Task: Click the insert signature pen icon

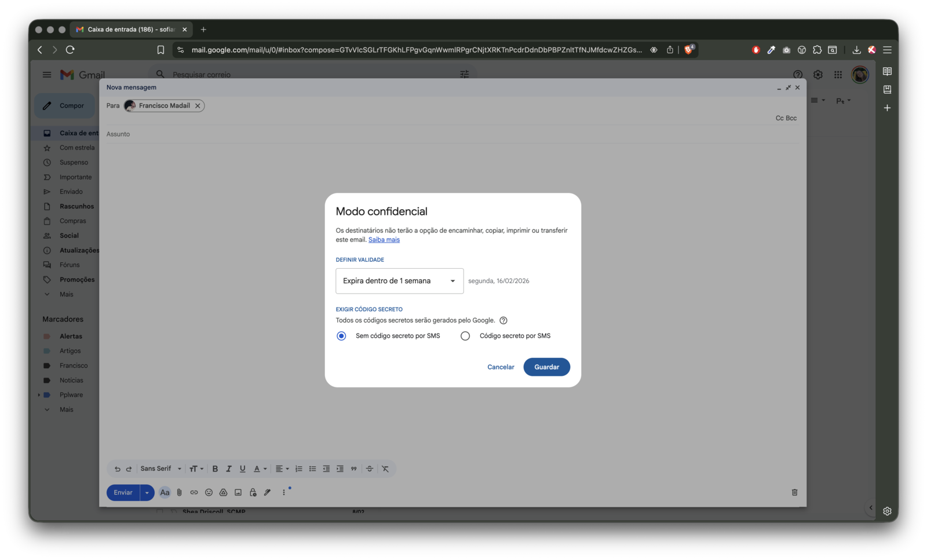Action: click(267, 492)
